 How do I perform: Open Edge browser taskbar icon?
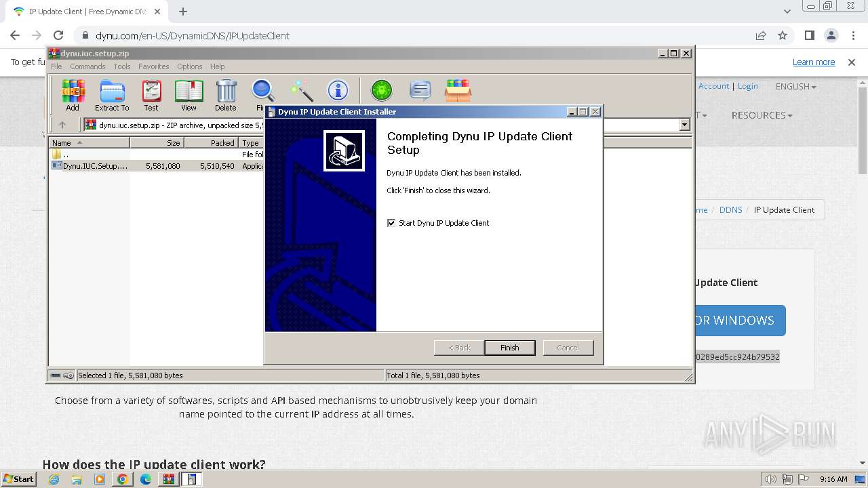(145, 479)
